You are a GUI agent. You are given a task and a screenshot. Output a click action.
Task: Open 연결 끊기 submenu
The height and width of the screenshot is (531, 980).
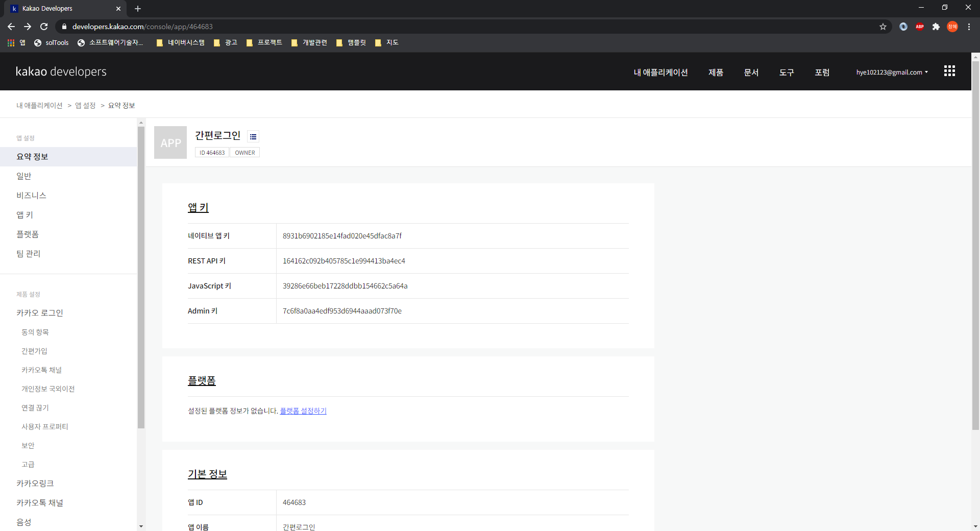35,408
